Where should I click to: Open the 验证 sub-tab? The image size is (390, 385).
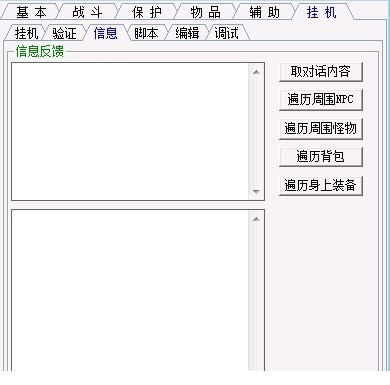pyautogui.click(x=64, y=33)
